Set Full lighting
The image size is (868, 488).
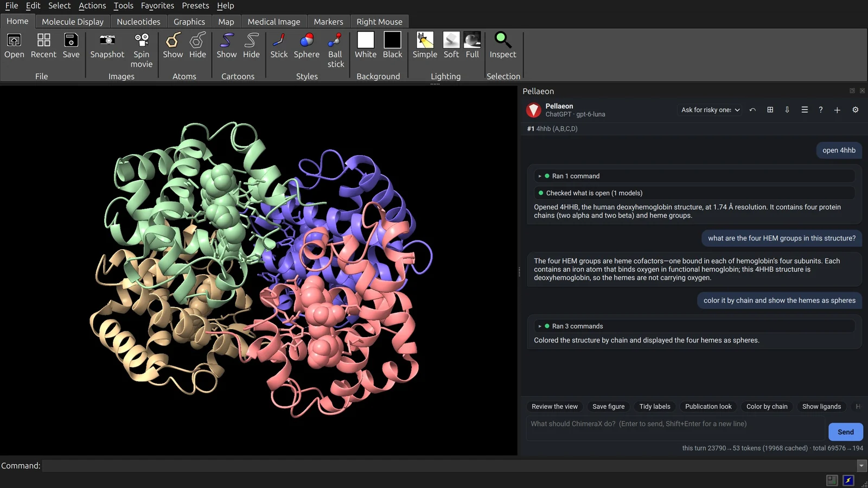tap(473, 40)
